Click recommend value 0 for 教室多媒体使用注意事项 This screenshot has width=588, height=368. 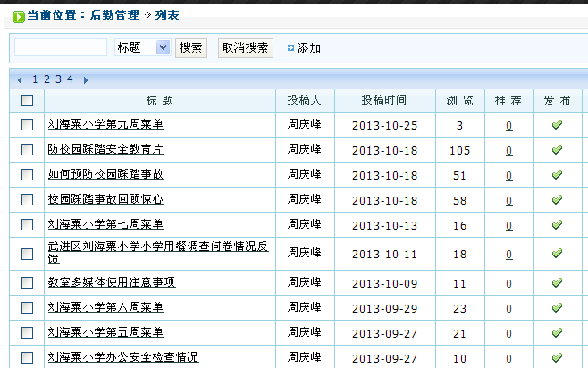point(508,284)
